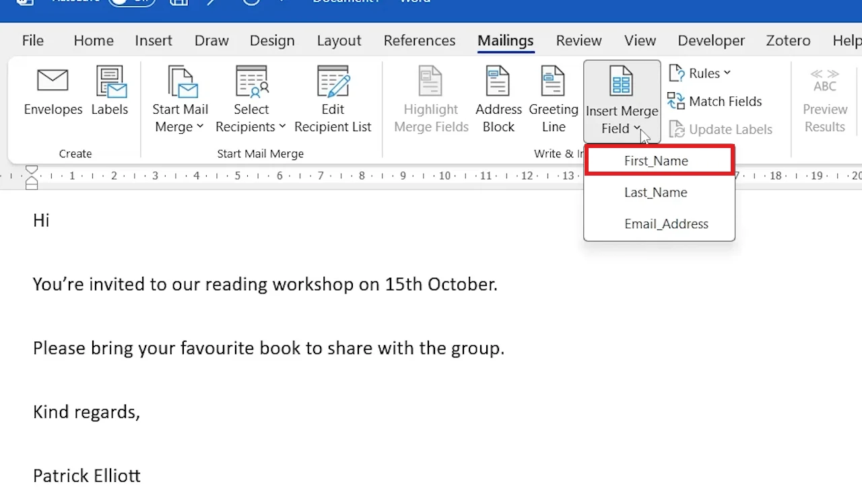Open the Start Mail Merge dropdown

(x=180, y=100)
